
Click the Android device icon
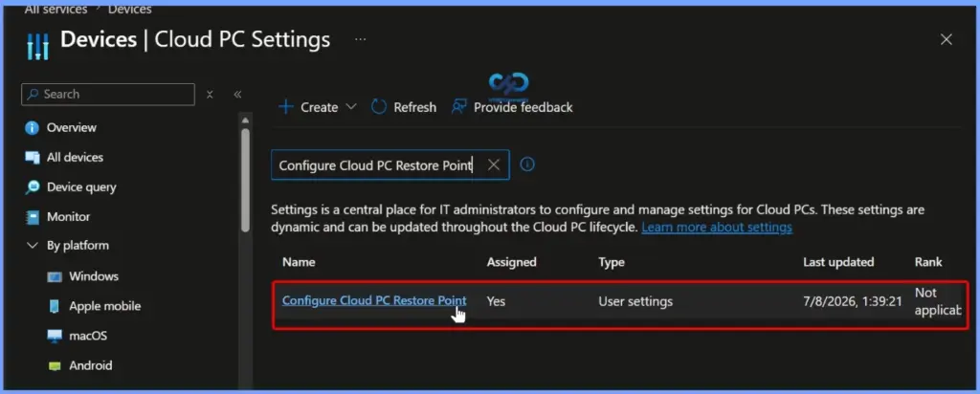tap(55, 366)
